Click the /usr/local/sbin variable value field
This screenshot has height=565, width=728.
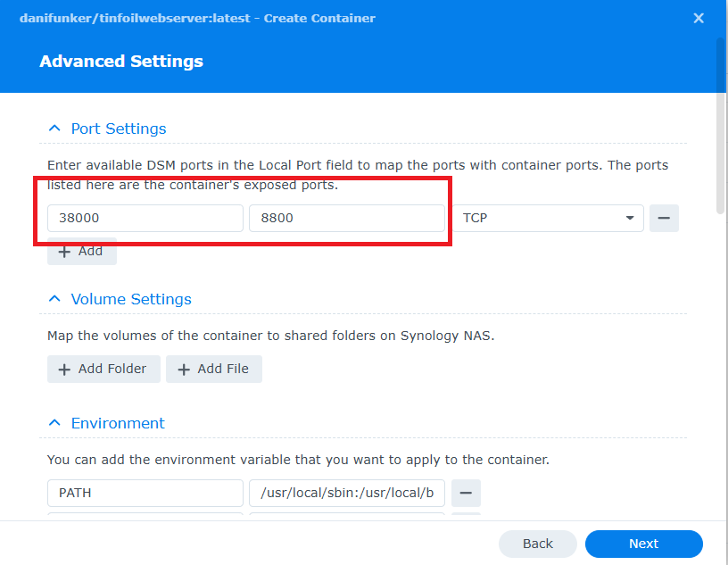[346, 493]
